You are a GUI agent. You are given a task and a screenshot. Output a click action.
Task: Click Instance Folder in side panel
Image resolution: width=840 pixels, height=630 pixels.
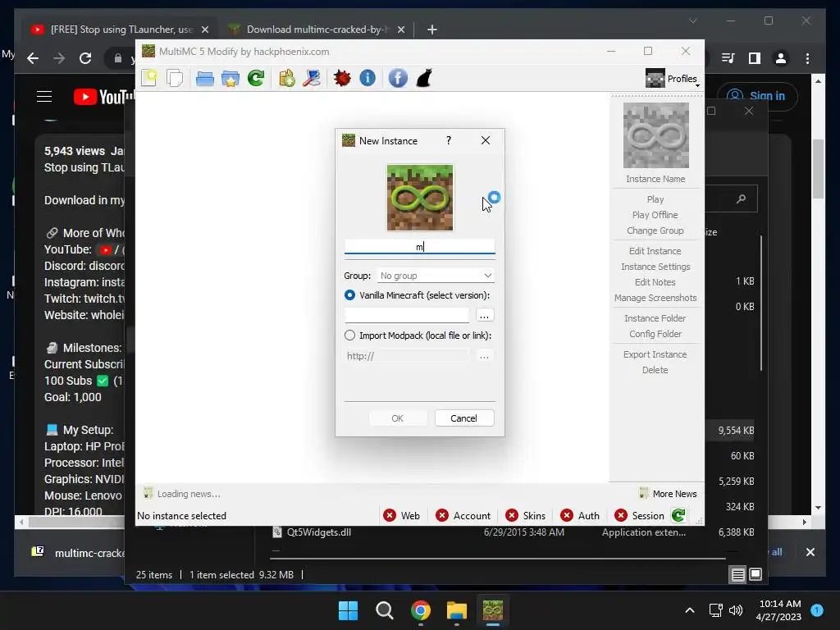pos(655,318)
